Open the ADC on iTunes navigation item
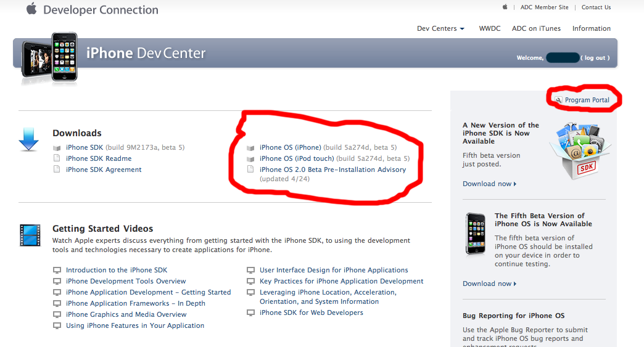 [536, 28]
